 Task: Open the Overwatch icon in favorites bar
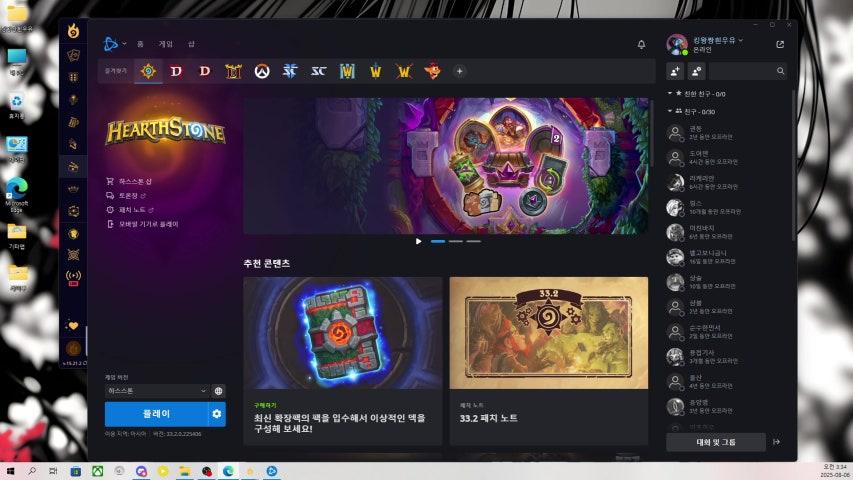pos(262,71)
